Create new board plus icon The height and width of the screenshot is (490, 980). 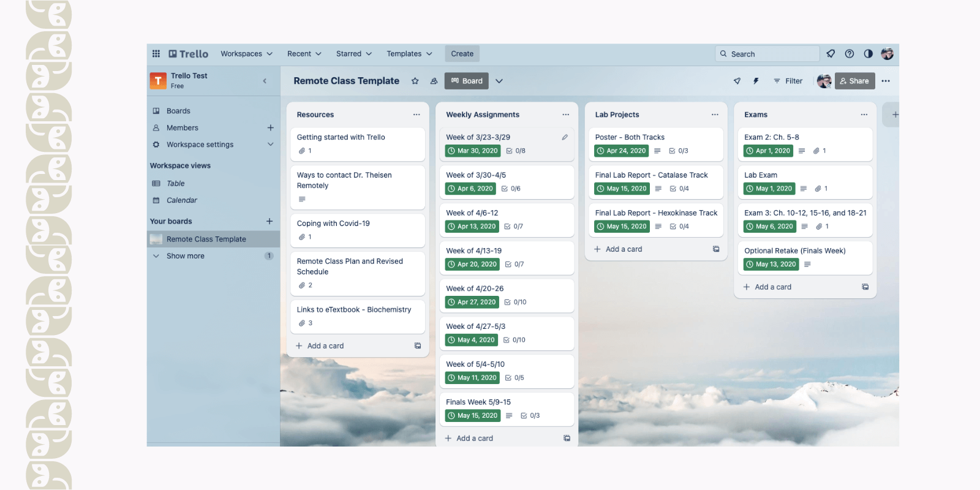269,221
